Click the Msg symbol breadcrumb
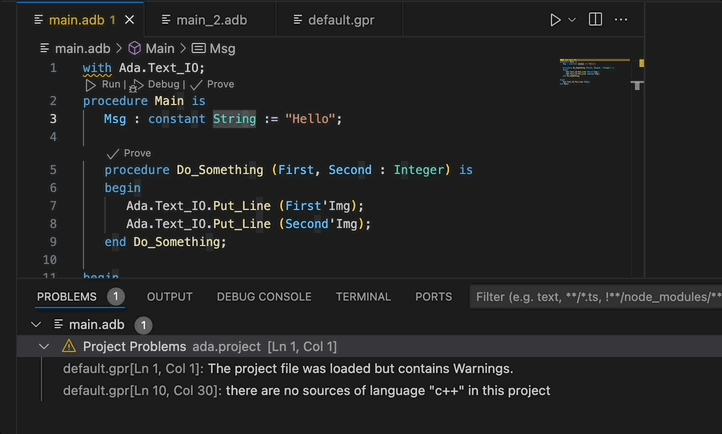722x434 pixels. [x=222, y=48]
